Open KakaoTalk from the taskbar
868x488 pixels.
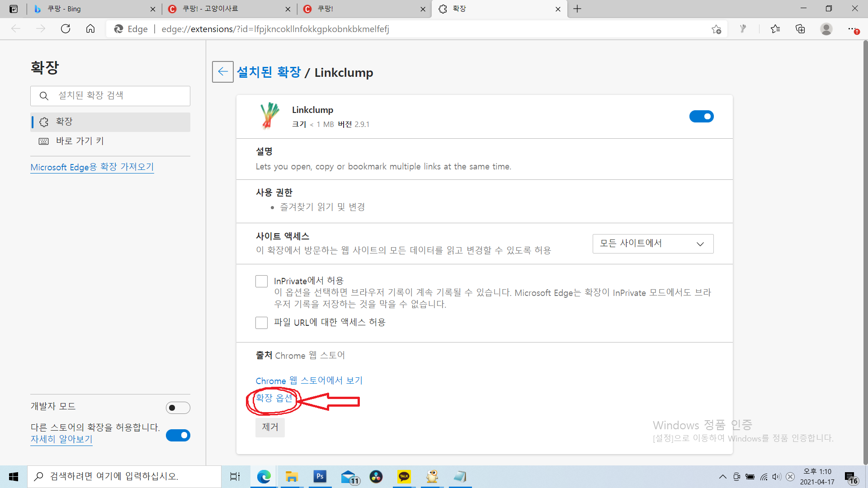[x=404, y=477]
